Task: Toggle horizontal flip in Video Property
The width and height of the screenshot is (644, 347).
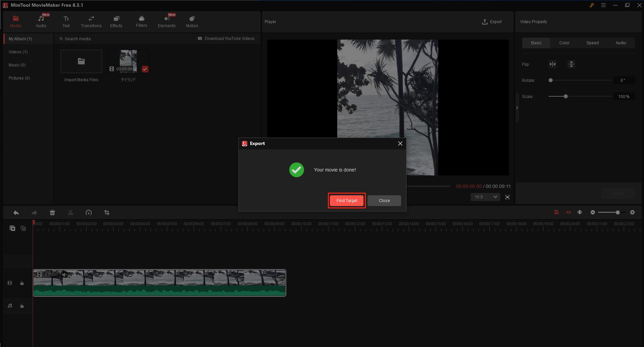Action: (552, 64)
